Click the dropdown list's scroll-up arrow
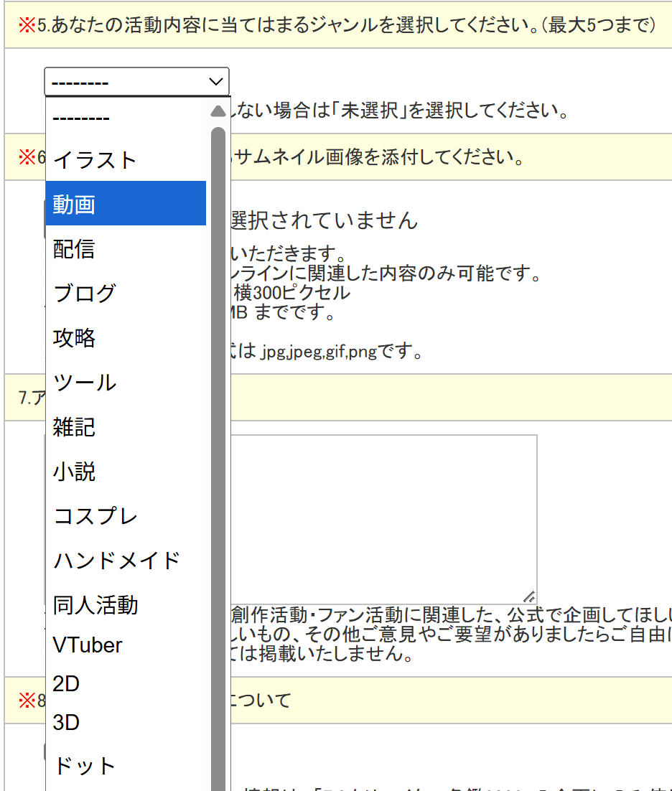The image size is (672, 791). coord(218,111)
